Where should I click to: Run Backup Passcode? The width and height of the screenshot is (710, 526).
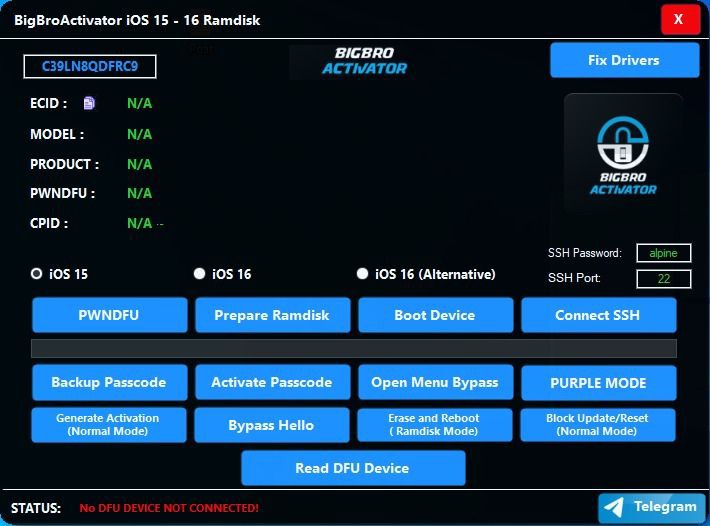coord(109,382)
